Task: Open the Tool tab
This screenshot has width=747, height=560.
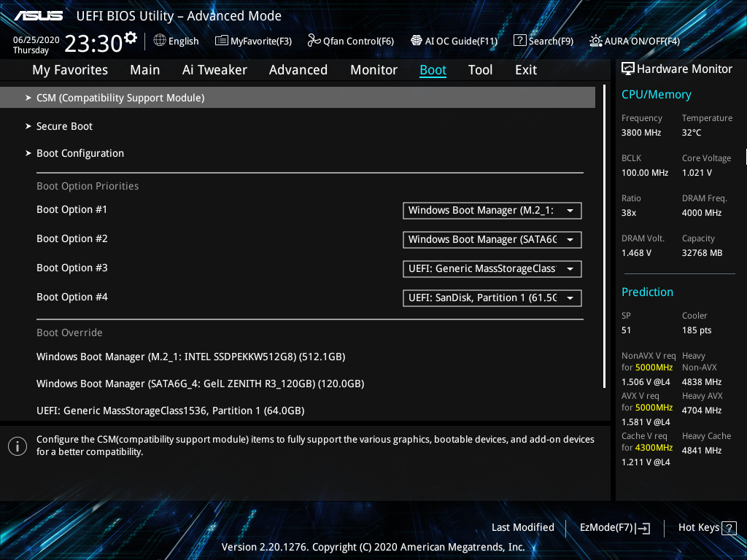Action: [x=480, y=70]
